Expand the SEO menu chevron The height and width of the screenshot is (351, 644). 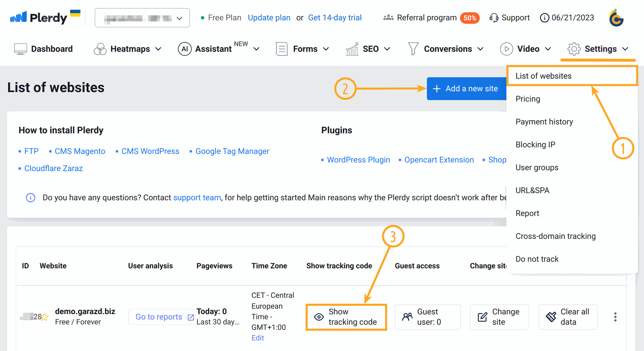click(387, 49)
